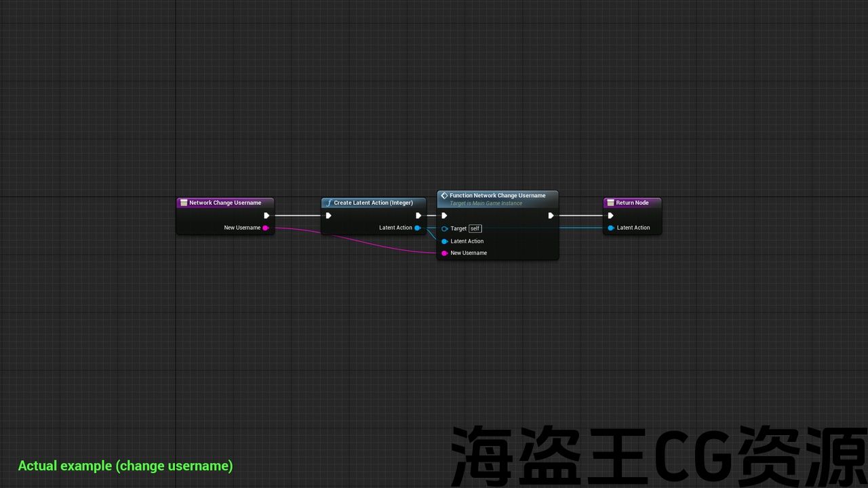
Task: Select the exec output pin of the entry node
Action: point(267,216)
